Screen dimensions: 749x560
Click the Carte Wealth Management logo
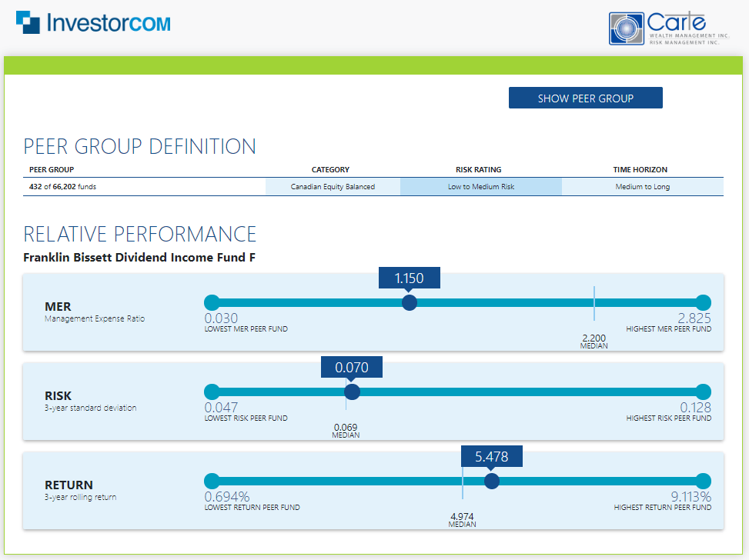669,28
